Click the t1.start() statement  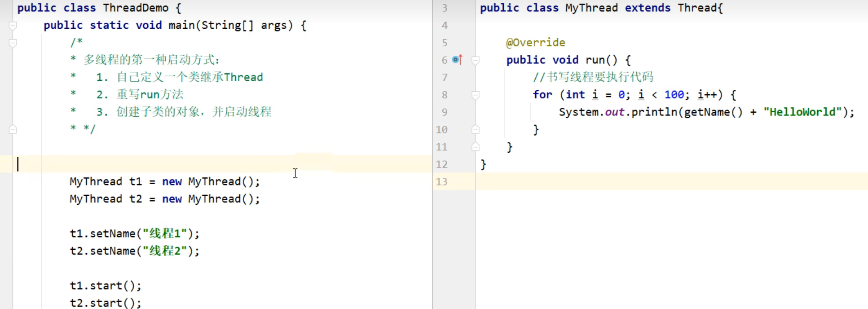(105, 286)
